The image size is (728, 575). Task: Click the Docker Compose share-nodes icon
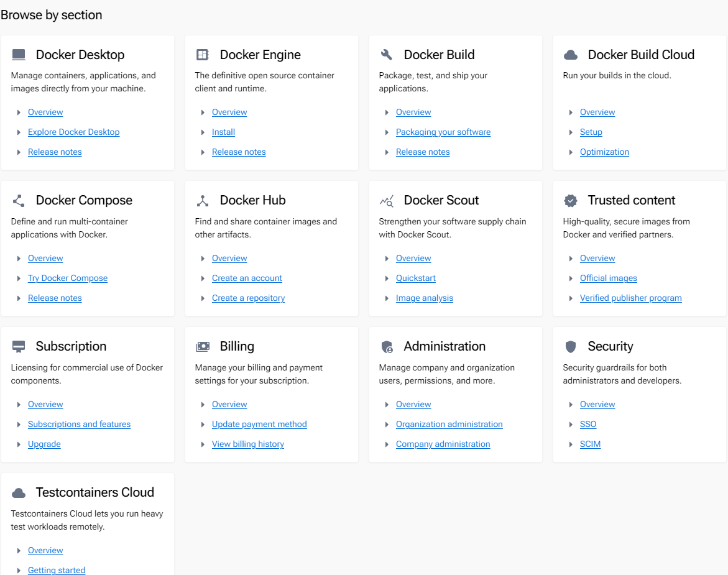click(19, 201)
